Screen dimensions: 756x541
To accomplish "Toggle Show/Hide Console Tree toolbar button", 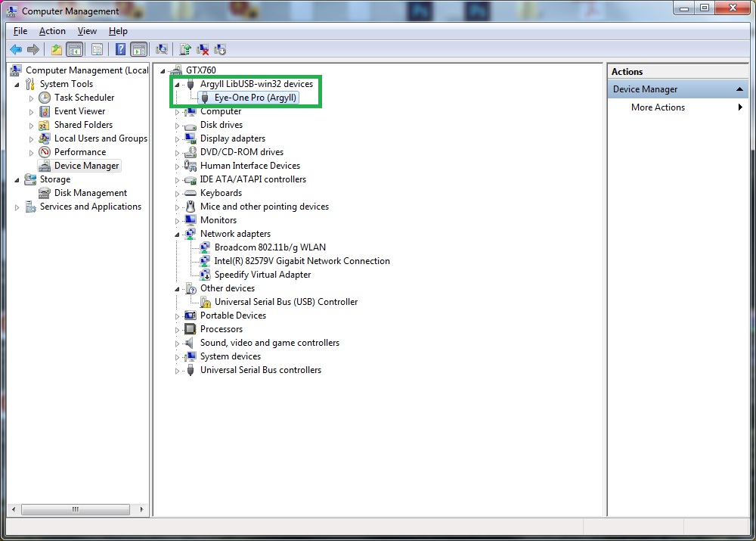I will 75,50.
